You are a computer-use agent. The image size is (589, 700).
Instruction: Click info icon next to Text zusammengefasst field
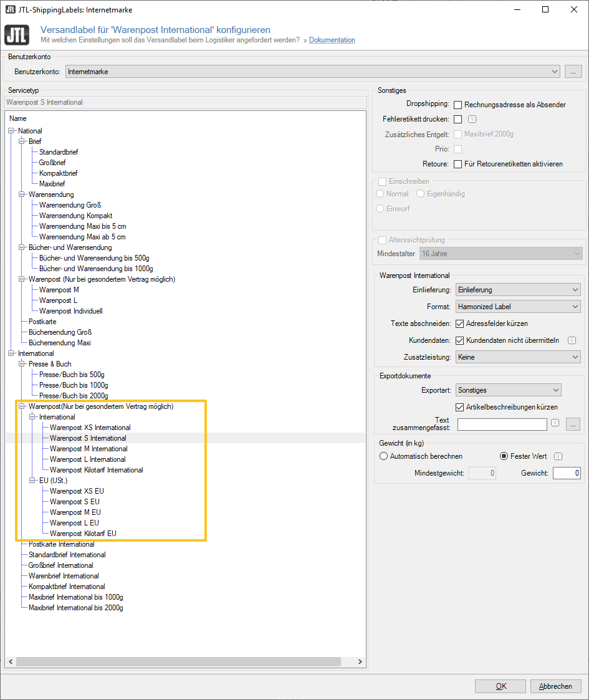point(555,424)
